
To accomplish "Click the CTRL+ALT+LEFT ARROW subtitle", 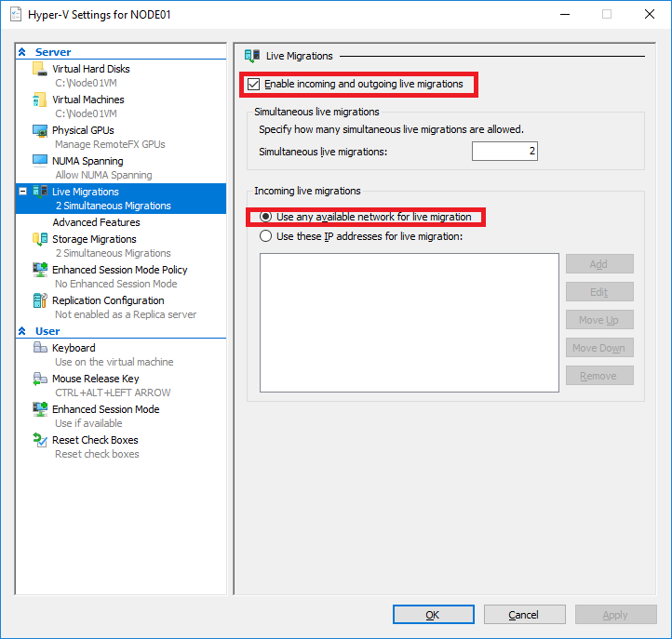I will [113, 393].
